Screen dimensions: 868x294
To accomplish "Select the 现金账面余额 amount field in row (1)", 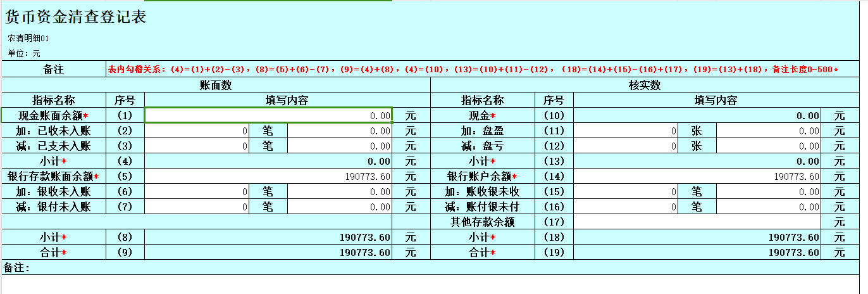I will click(268, 115).
